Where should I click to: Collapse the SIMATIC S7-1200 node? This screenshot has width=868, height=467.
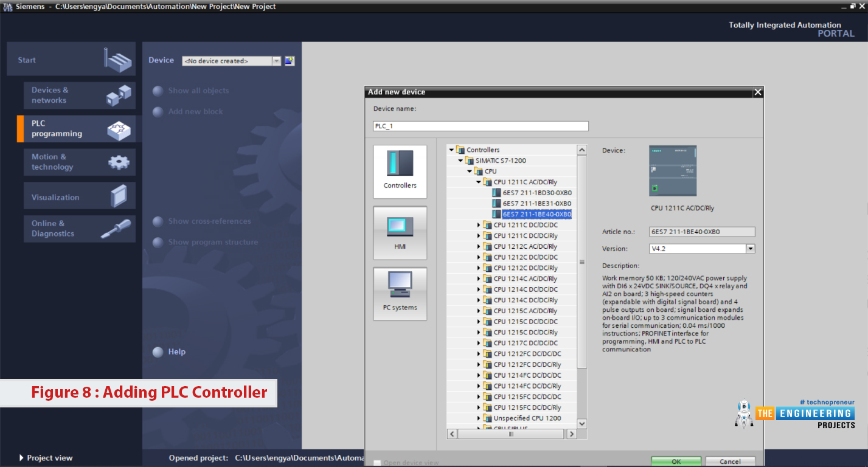point(460,161)
